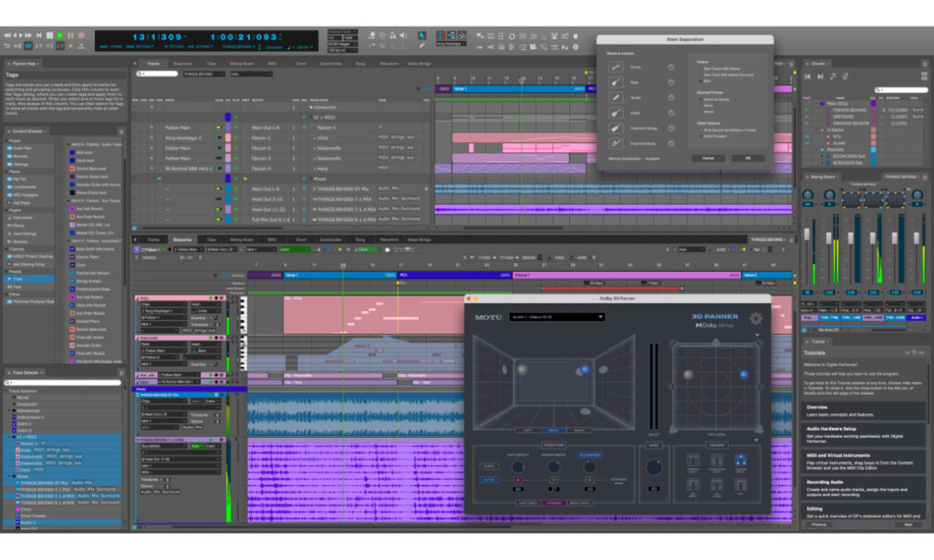Select the Guitar stem icon in Stem Separation
Image resolution: width=934 pixels, height=560 pixels.
tap(616, 112)
